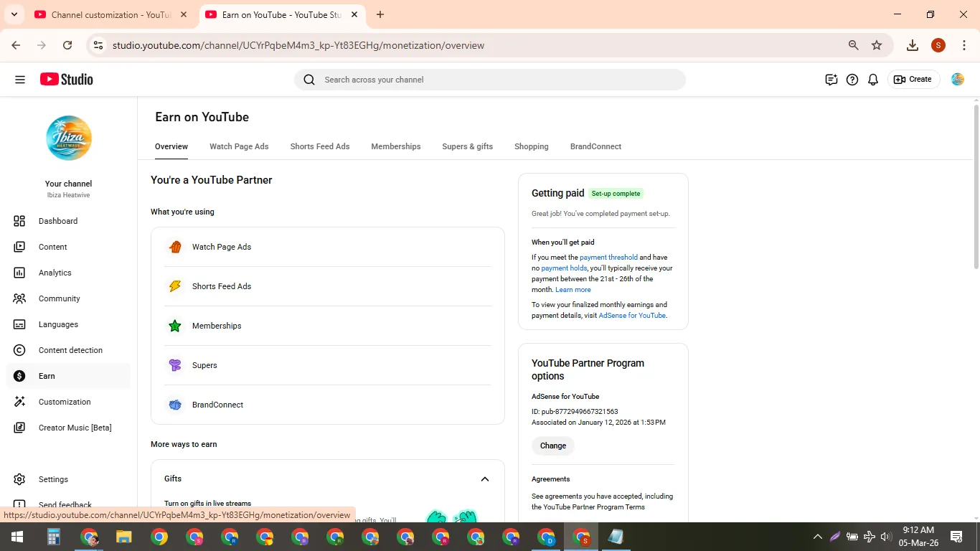980x551 pixels.
Task: Open the Chrome three-dot menu
Action: [964, 45]
